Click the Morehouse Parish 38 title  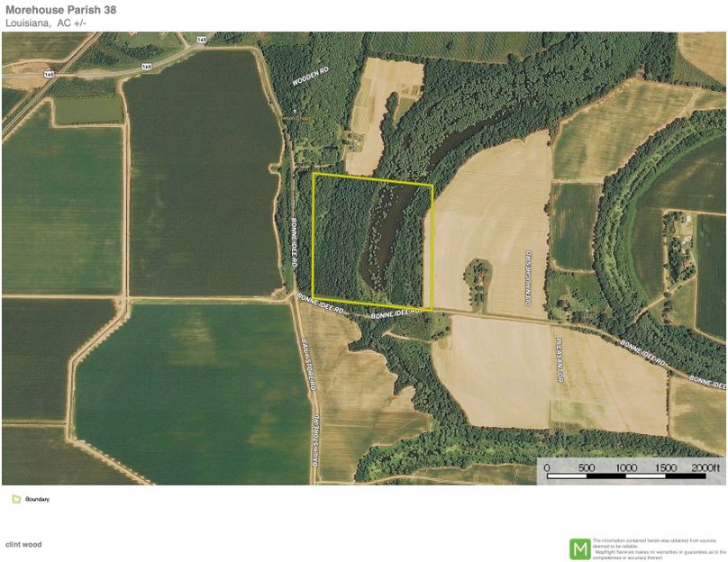click(x=59, y=9)
